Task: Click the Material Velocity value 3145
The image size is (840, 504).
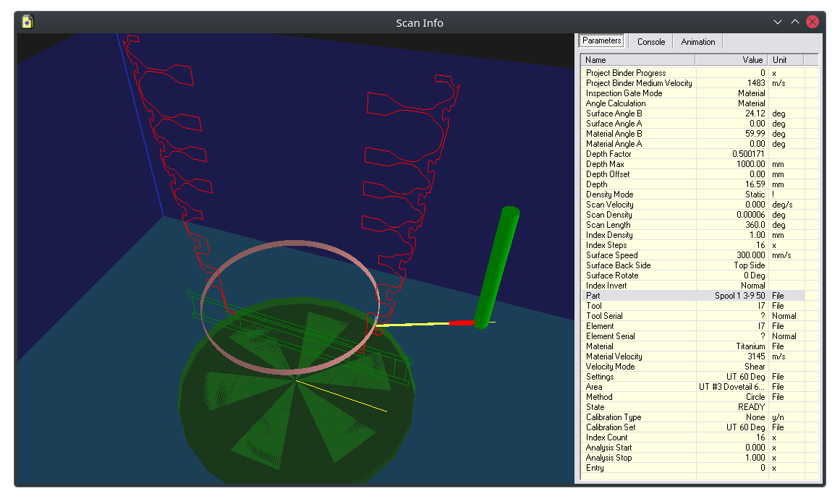Action: [x=756, y=356]
